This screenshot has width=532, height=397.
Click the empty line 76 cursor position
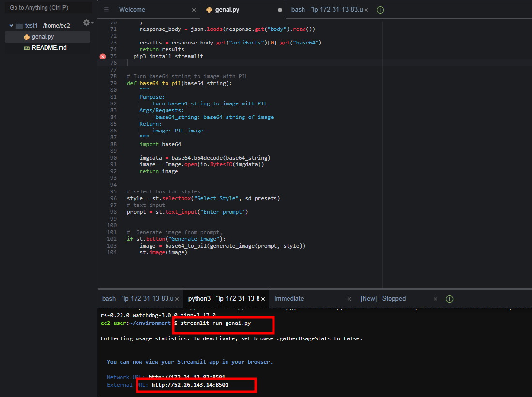128,63
